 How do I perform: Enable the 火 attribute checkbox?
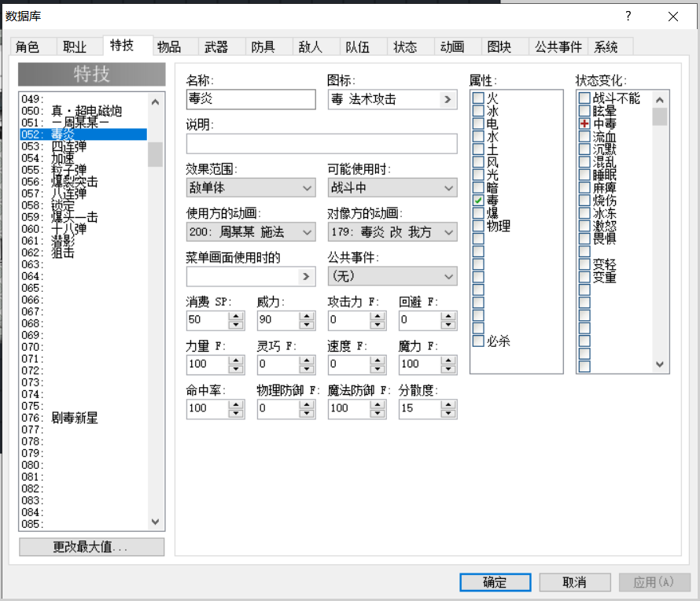[x=478, y=98]
